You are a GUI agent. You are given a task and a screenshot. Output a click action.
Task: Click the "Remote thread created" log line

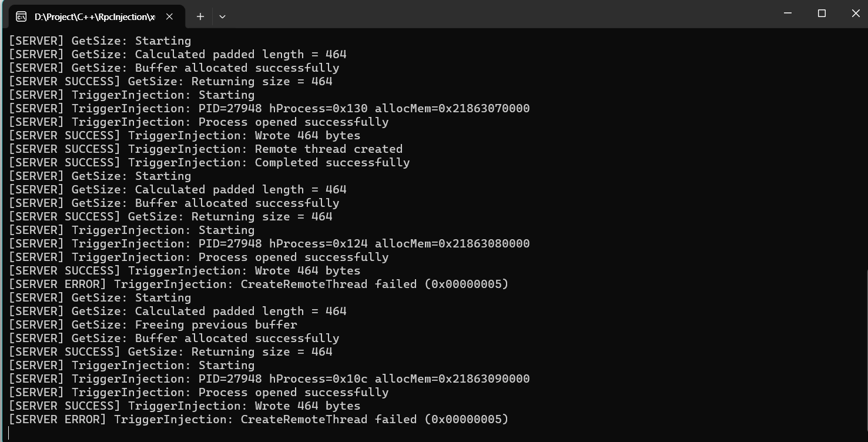206,149
